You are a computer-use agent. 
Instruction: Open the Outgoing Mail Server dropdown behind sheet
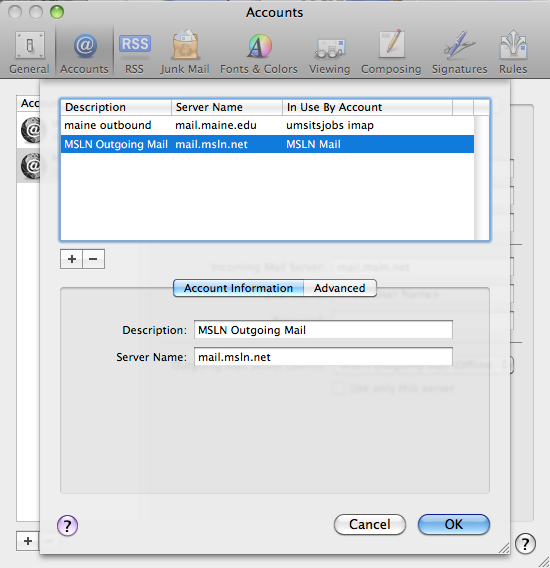point(423,365)
